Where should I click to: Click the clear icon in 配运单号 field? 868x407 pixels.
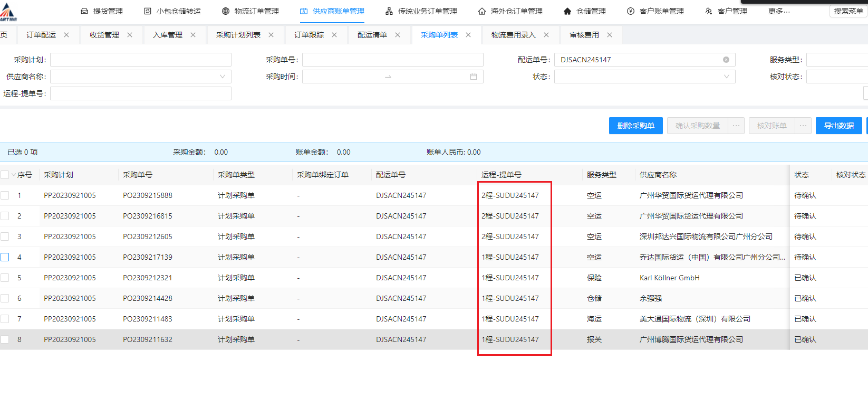(726, 60)
